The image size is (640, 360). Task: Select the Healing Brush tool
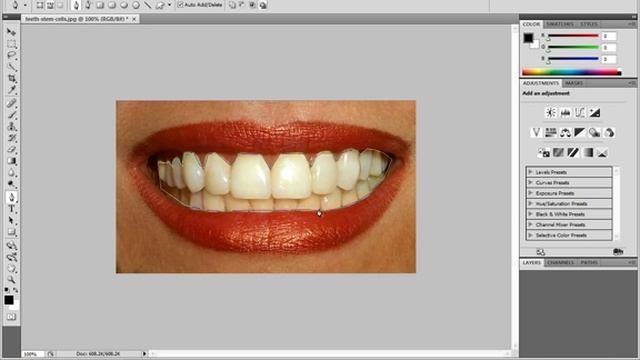pyautogui.click(x=11, y=103)
